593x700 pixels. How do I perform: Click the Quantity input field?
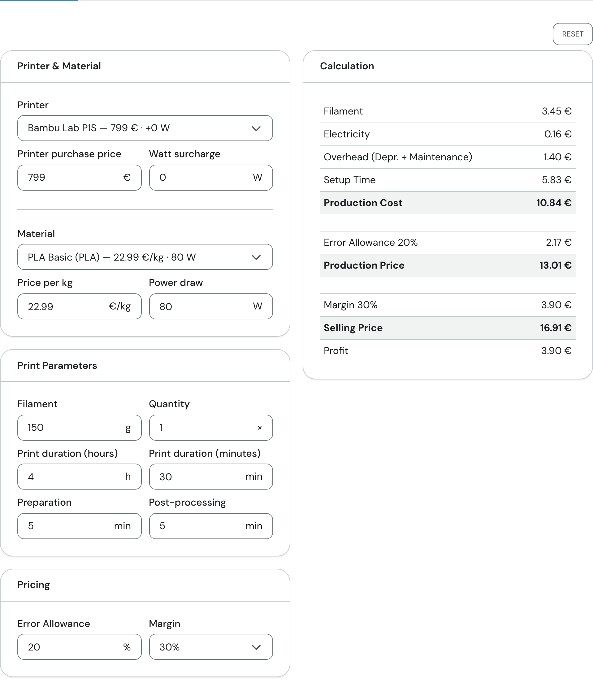(x=211, y=427)
